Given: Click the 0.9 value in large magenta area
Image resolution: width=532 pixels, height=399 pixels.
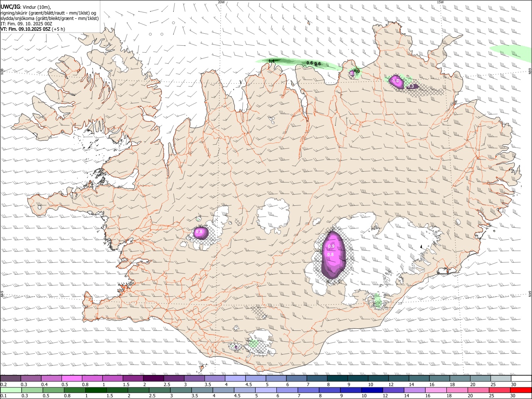Looking at the screenshot, I should coord(331,246).
